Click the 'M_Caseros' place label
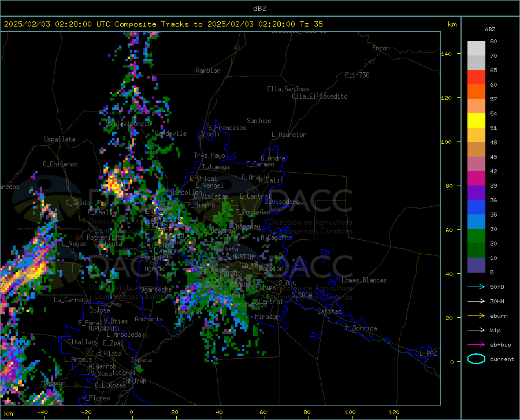Viewport: 520px width, 420px height. [x=276, y=237]
